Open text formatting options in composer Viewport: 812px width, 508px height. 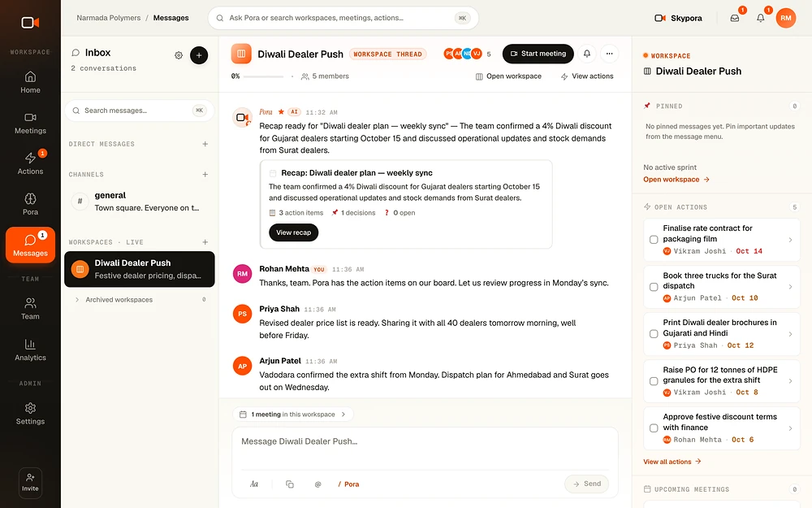coord(253,484)
